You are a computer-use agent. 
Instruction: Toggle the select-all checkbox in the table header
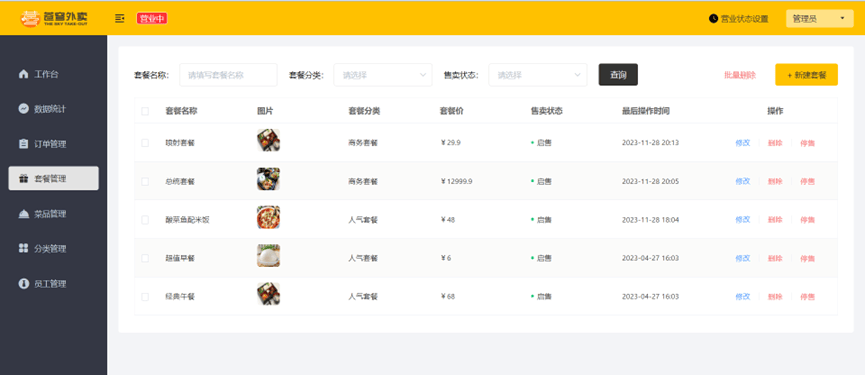click(x=145, y=111)
